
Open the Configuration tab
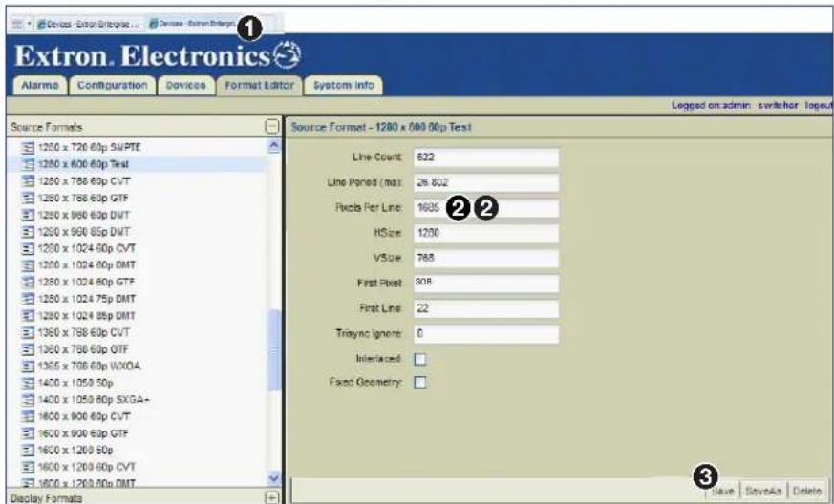pyautogui.click(x=112, y=86)
